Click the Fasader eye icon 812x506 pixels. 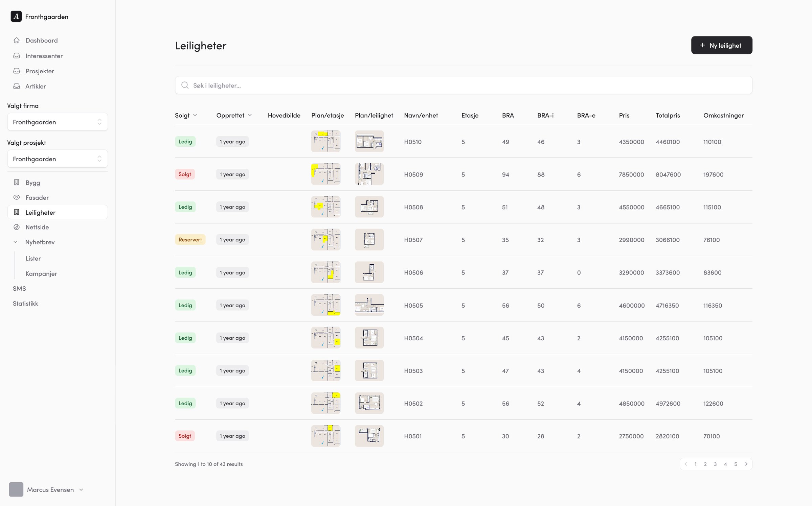click(x=17, y=197)
